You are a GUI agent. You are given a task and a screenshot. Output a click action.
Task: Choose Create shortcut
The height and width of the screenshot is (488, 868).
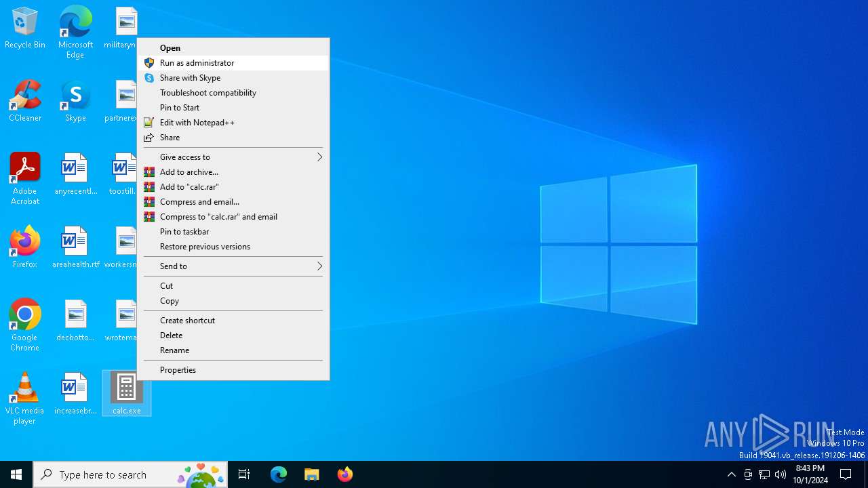coord(233,321)
